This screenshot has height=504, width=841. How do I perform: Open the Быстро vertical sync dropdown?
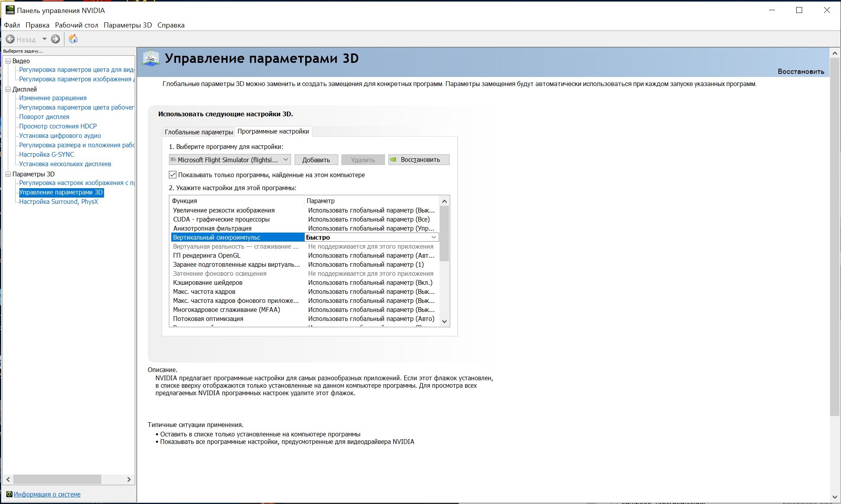372,237
